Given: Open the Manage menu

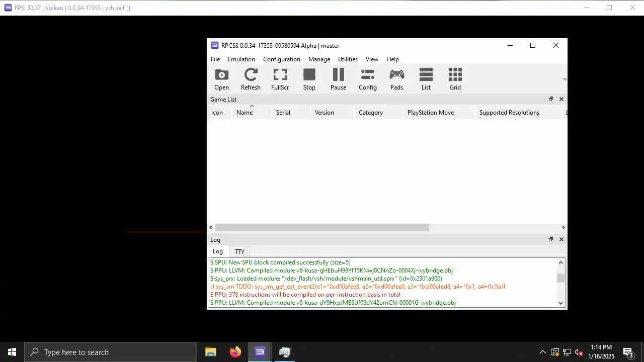Looking at the screenshot, I should click(x=319, y=59).
